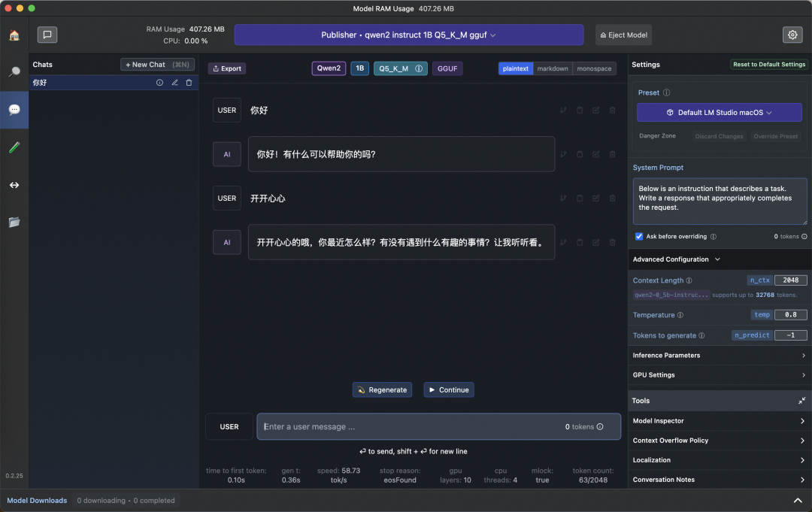This screenshot has width=812, height=512.
Task: Click Override Preset in Danger Zone
Action: coord(775,136)
